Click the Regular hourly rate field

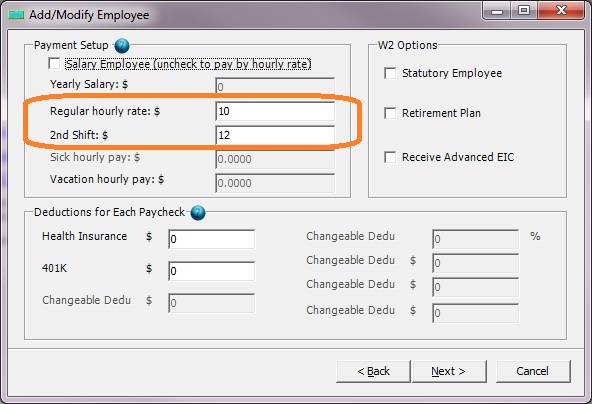[275, 111]
